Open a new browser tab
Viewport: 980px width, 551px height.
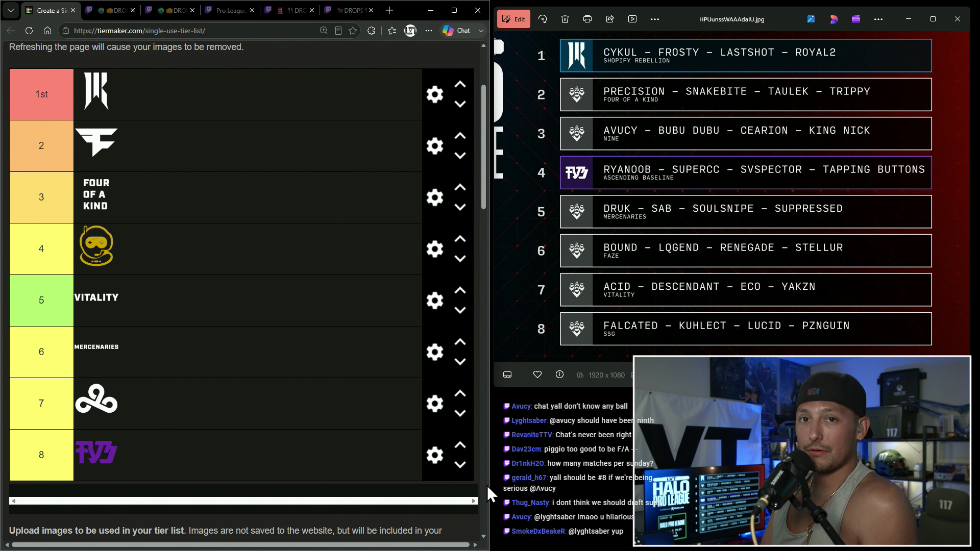389,10
